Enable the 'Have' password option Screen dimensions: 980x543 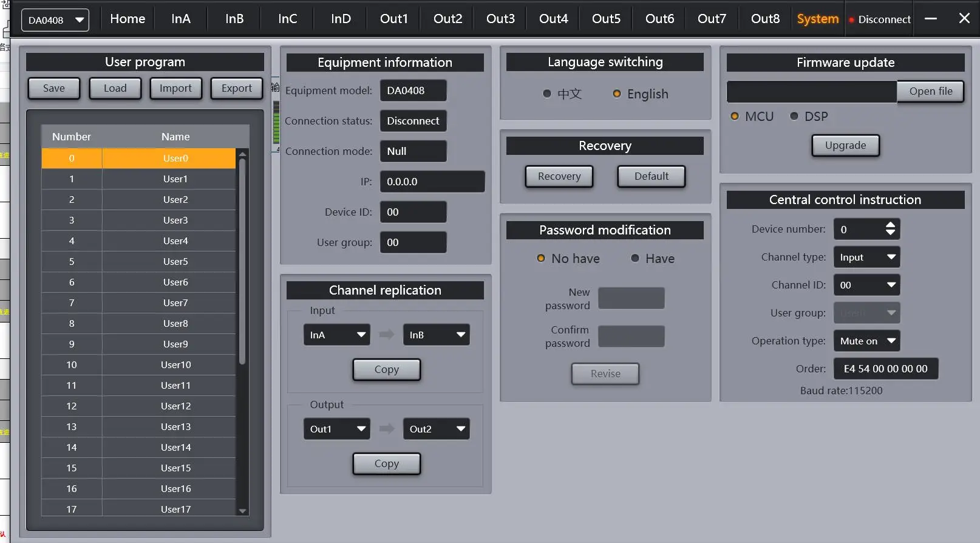pos(635,258)
